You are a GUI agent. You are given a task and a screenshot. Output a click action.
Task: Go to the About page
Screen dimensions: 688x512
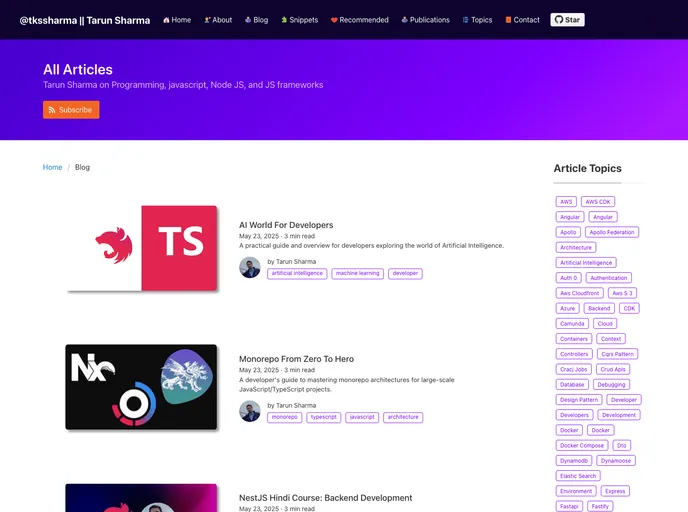tap(218, 20)
